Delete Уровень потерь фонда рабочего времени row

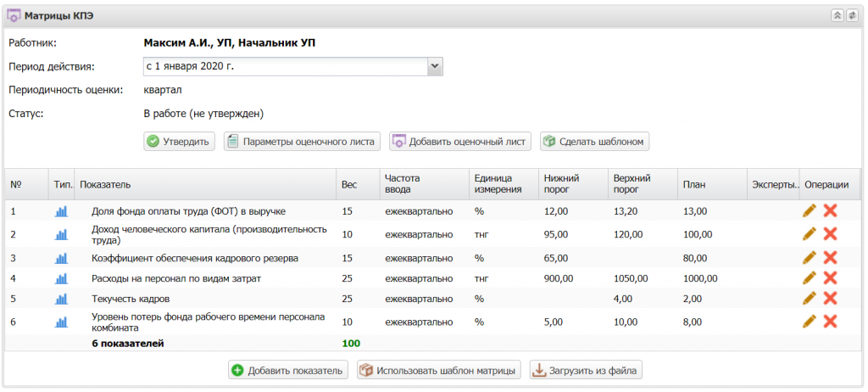pos(830,322)
